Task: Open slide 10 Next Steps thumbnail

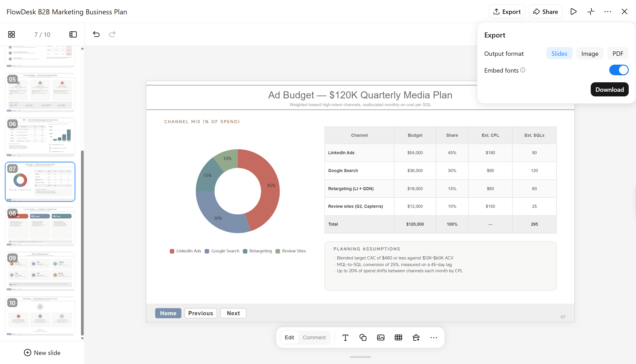Action: [x=40, y=316]
